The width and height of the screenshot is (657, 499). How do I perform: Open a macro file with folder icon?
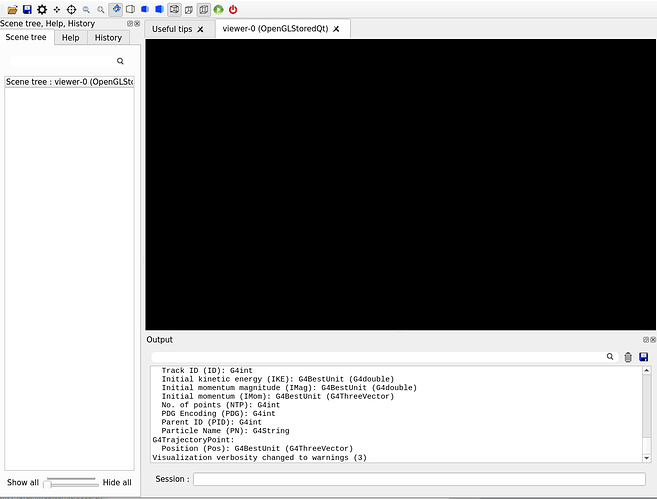click(13, 9)
